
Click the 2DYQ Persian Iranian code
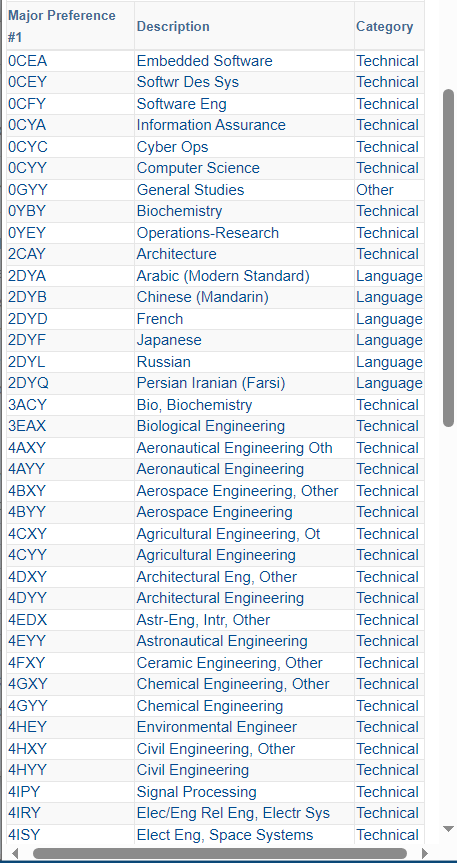coord(28,383)
